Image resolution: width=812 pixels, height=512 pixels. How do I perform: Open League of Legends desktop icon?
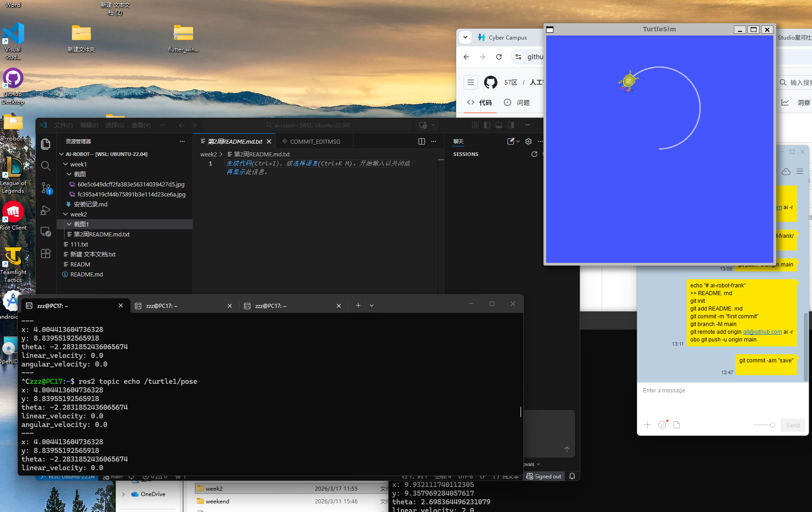pyautogui.click(x=13, y=175)
